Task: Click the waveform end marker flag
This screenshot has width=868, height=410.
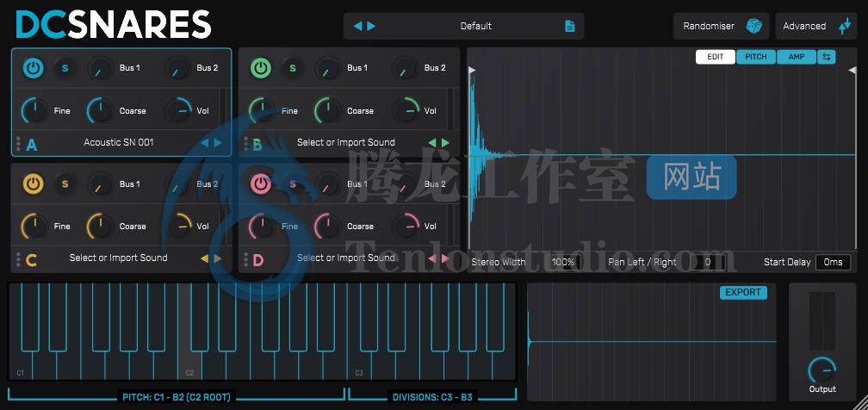Action: coord(852,70)
